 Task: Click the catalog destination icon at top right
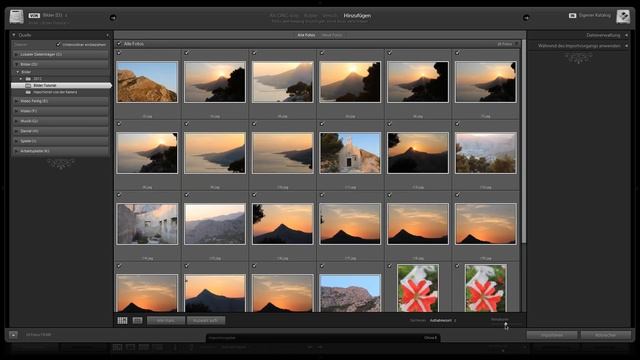pos(623,17)
